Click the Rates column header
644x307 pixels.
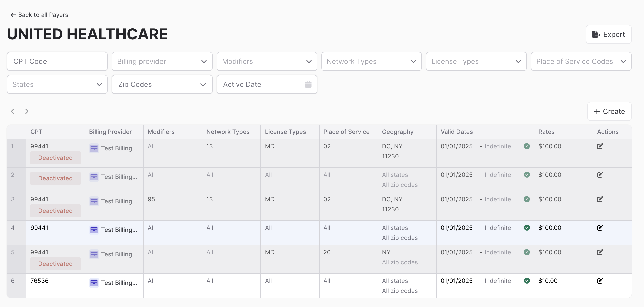point(546,132)
